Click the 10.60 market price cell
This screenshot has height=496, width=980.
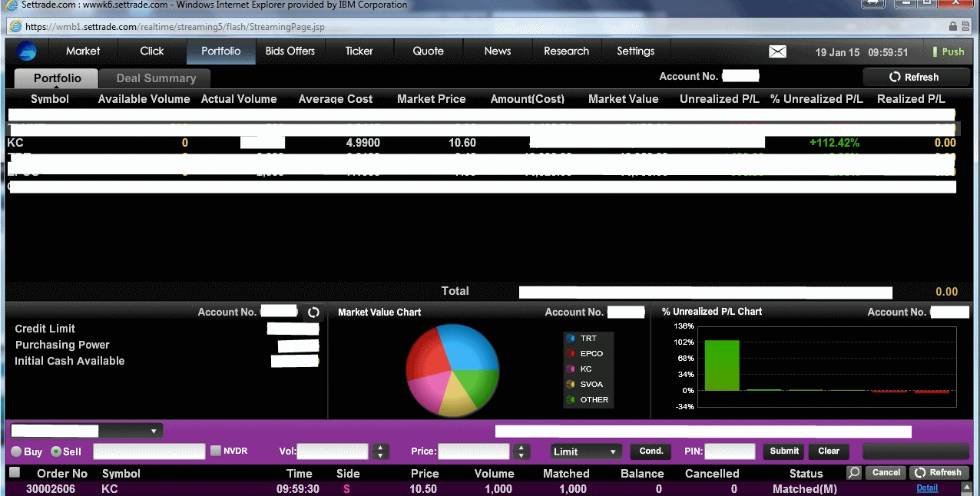pos(463,143)
